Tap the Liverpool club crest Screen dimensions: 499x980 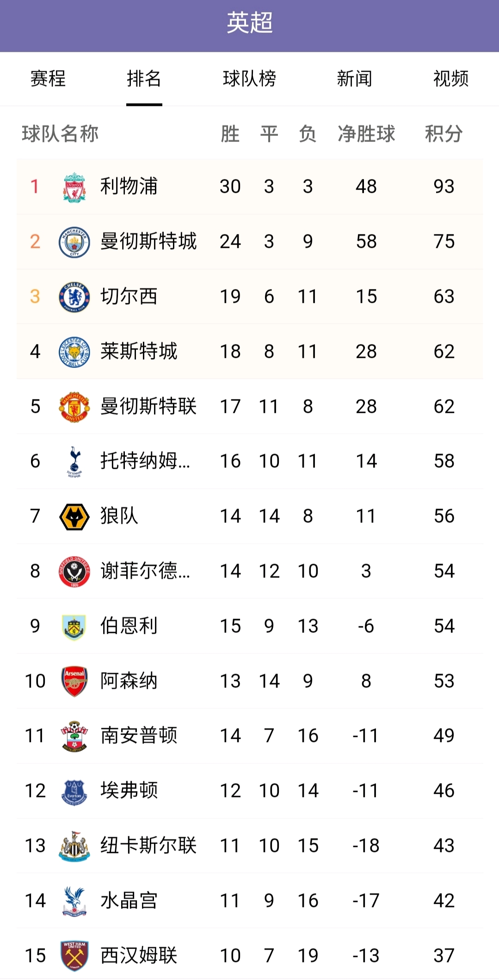pyautogui.click(x=74, y=187)
